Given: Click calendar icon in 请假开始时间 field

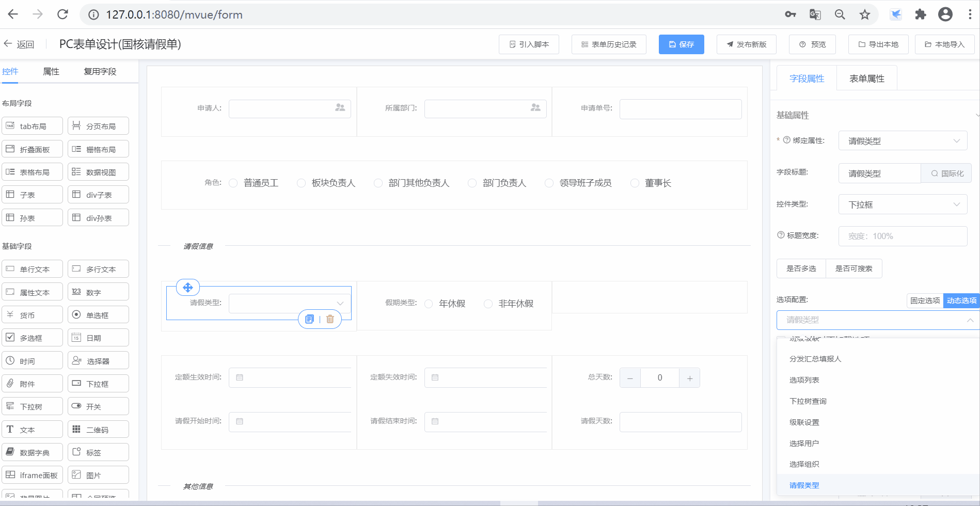Looking at the screenshot, I should click(240, 421).
